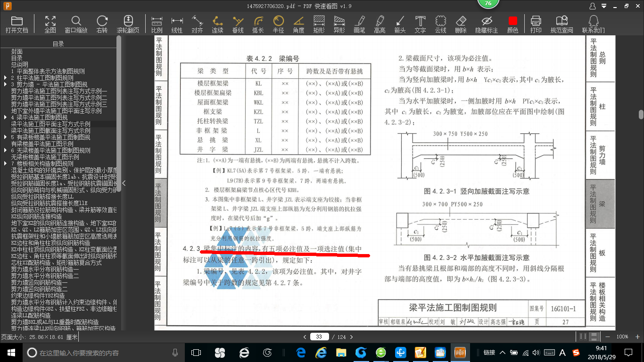Screen dimensions: 644x362
Task: Collapse the 目录 sidebar with the chevron
Action: (124, 183)
